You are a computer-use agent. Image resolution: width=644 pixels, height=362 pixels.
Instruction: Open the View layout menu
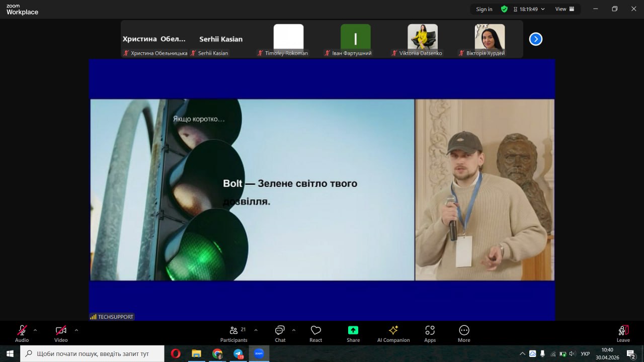coord(565,9)
